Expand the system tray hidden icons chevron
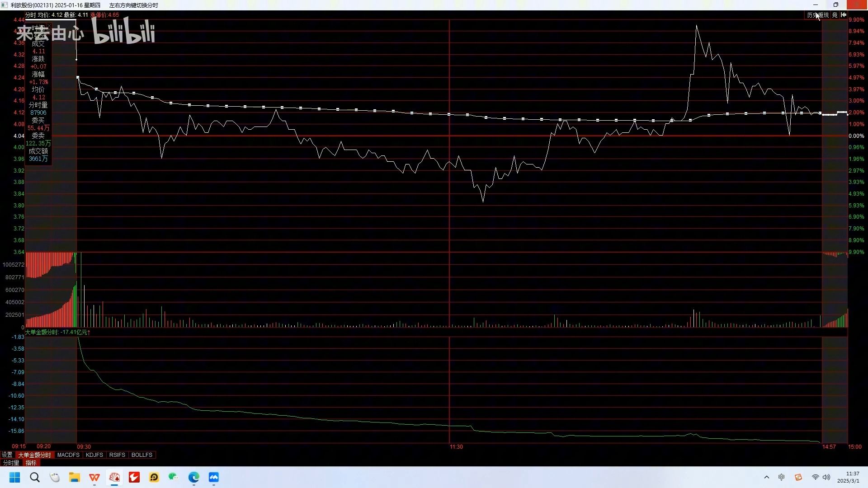This screenshot has width=868, height=488. click(766, 477)
